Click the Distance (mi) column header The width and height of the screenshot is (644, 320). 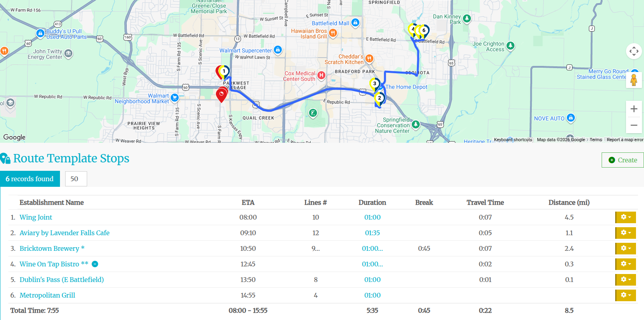(569, 202)
